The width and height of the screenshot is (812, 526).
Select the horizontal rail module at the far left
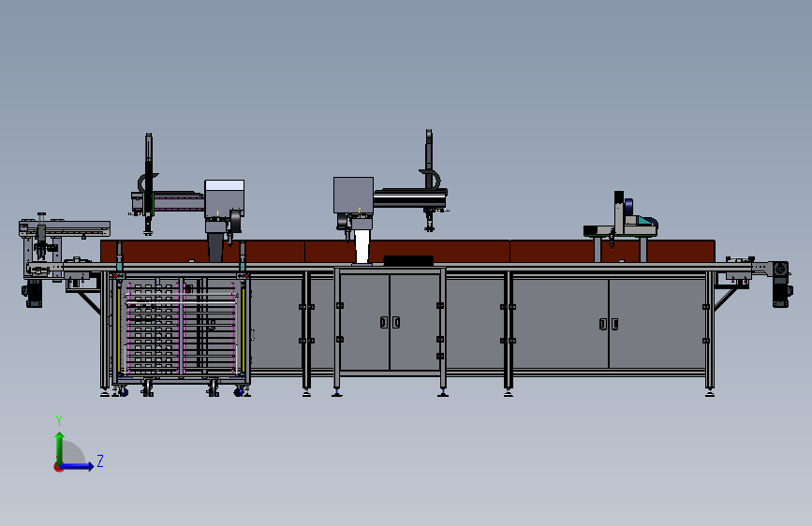coord(65,228)
